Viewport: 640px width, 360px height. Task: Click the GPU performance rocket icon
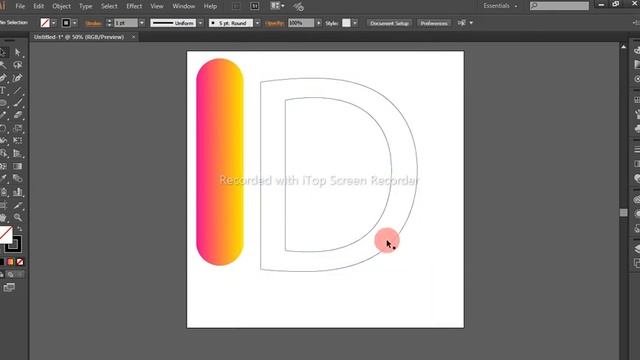[298, 6]
